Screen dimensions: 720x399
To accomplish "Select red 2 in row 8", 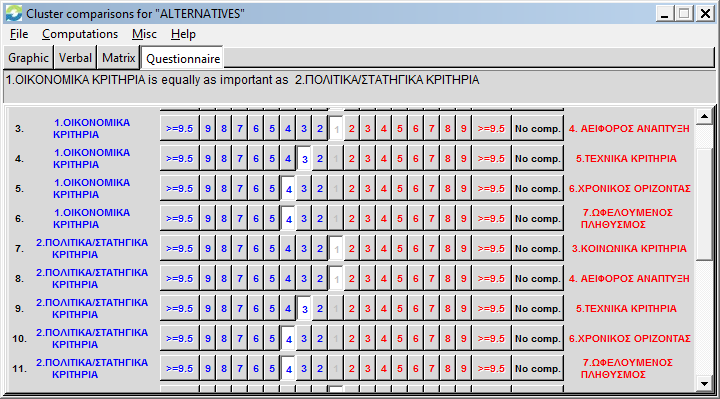I will pyautogui.click(x=352, y=279).
